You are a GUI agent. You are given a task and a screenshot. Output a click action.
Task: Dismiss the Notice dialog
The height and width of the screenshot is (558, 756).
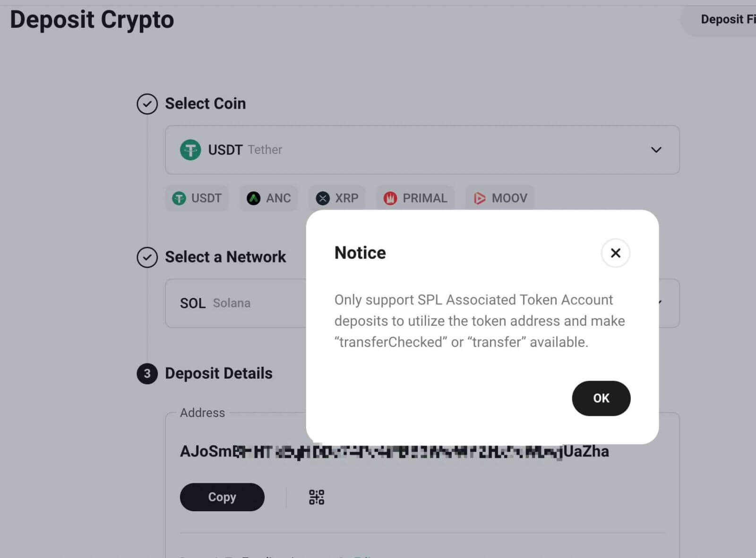(x=615, y=254)
